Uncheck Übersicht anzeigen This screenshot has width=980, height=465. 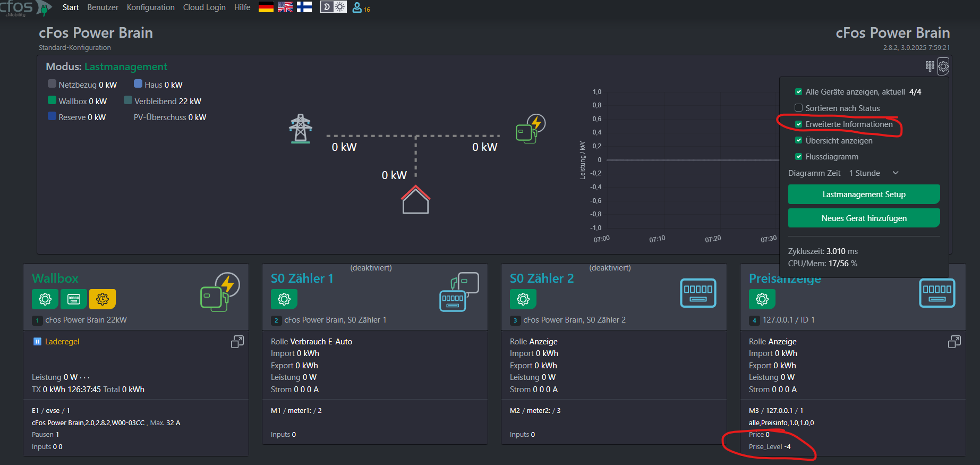click(798, 140)
